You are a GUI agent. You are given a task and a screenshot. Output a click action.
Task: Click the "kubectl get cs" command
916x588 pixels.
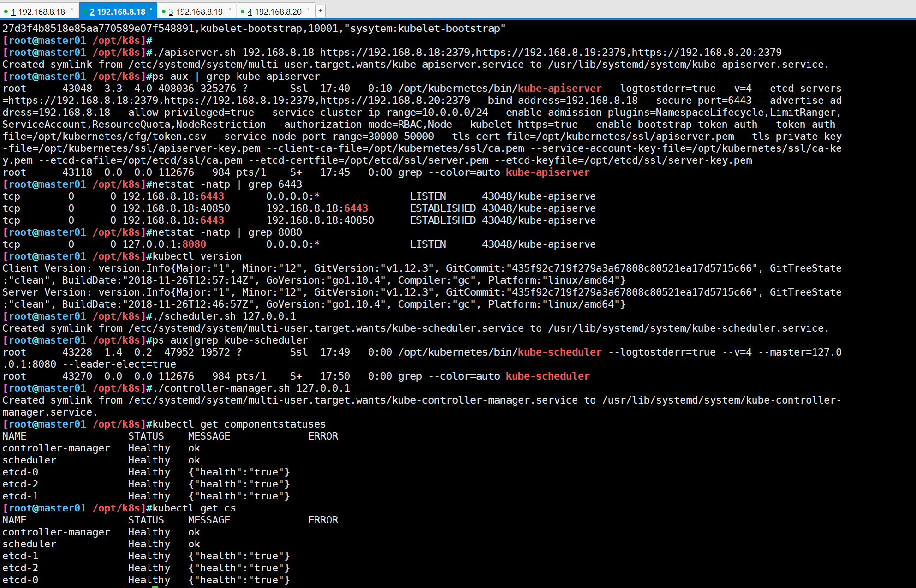[194, 508]
